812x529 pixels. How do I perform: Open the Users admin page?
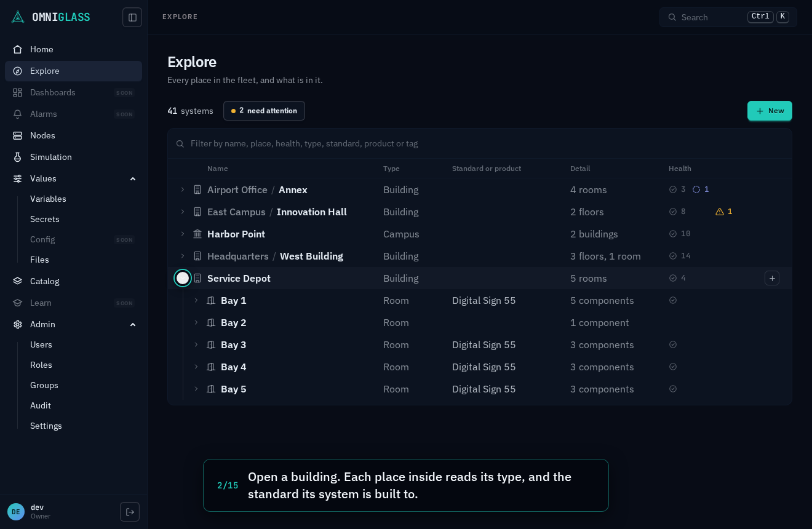click(41, 344)
